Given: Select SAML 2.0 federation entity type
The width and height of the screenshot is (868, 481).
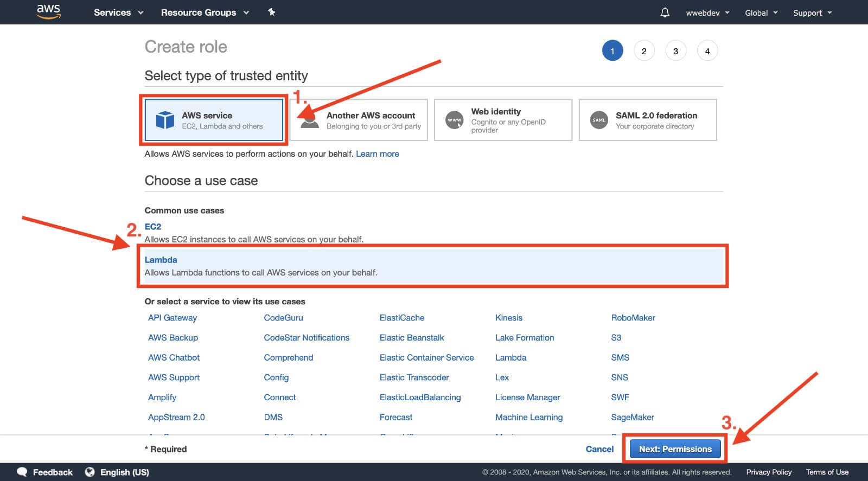Looking at the screenshot, I should point(648,120).
